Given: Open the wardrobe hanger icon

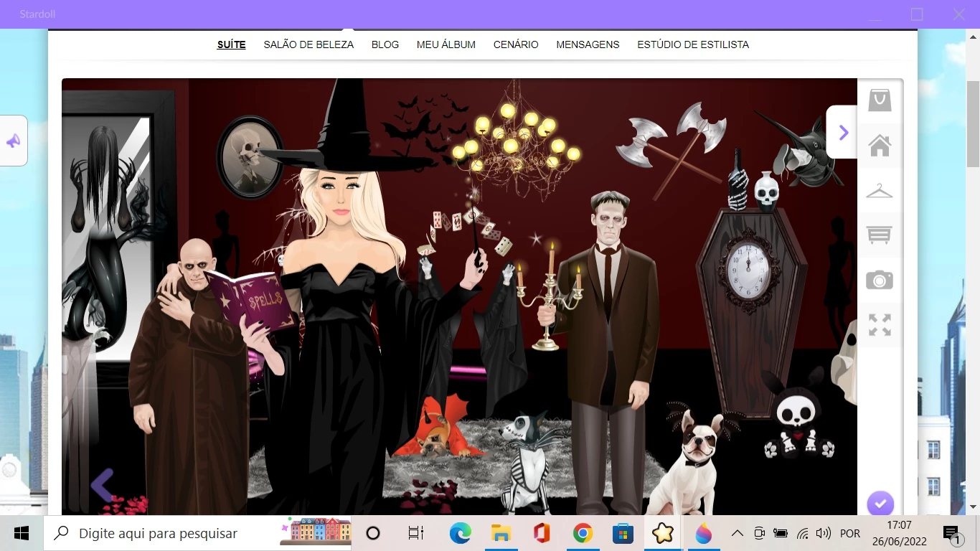Looking at the screenshot, I should [880, 191].
